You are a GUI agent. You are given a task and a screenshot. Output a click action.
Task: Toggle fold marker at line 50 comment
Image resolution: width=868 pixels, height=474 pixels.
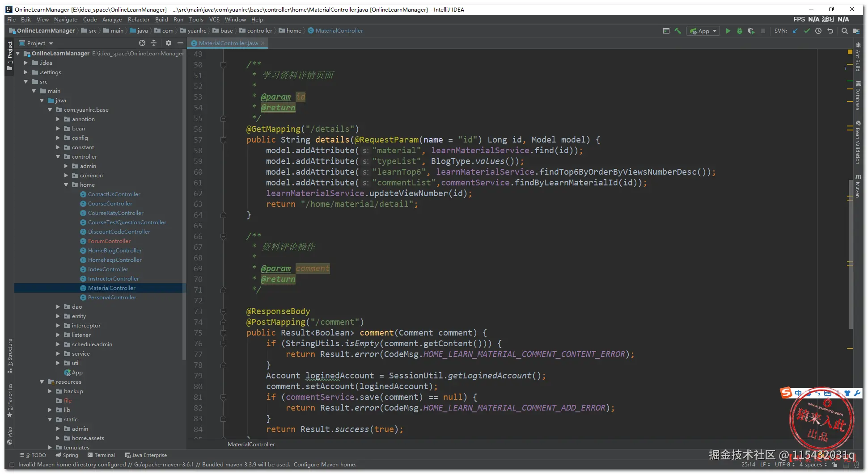[x=223, y=65]
